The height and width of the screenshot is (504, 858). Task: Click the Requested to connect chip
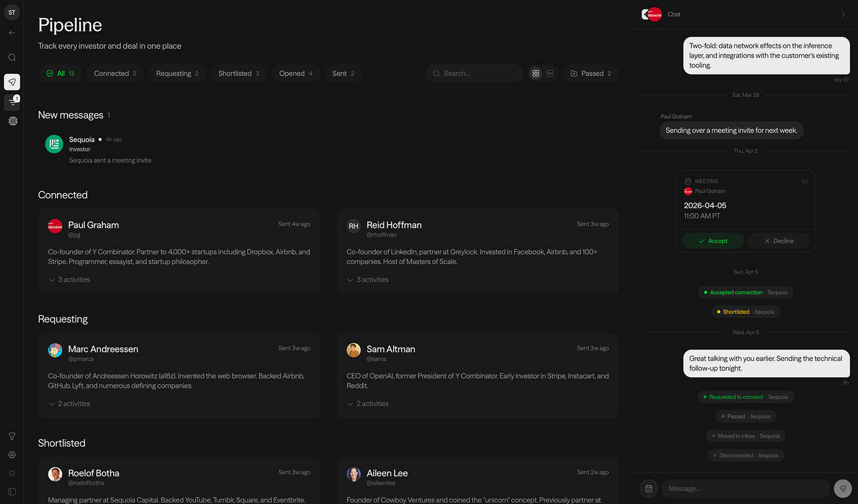click(x=745, y=397)
